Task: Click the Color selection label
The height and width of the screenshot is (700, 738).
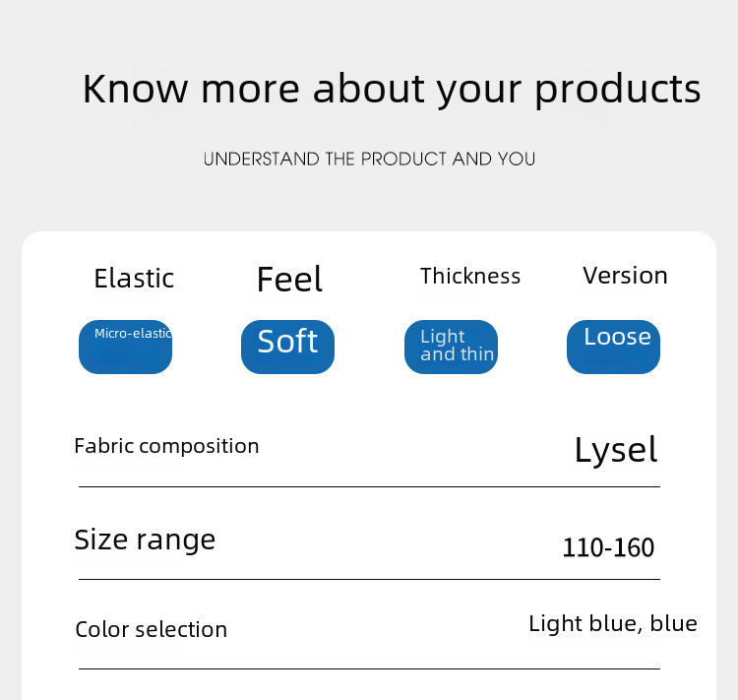Action: click(x=151, y=630)
